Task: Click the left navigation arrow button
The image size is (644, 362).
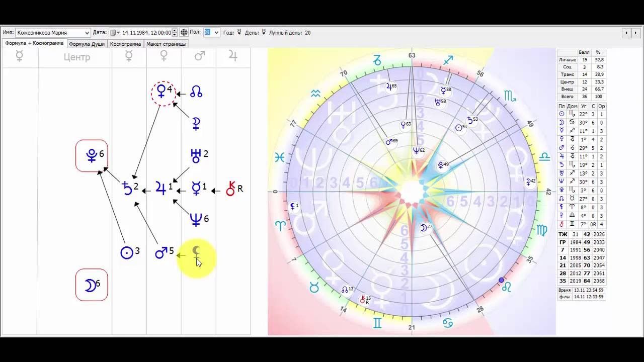Action: (626, 33)
